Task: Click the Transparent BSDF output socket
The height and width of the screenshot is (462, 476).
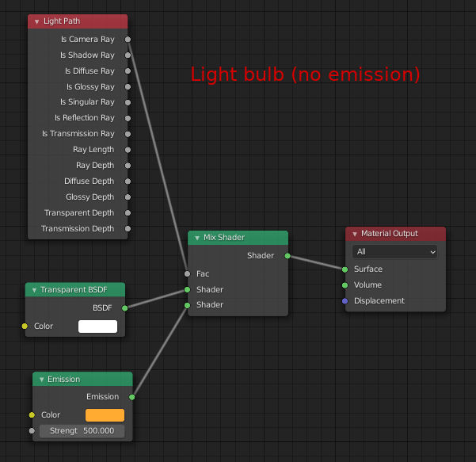Action: coord(124,307)
